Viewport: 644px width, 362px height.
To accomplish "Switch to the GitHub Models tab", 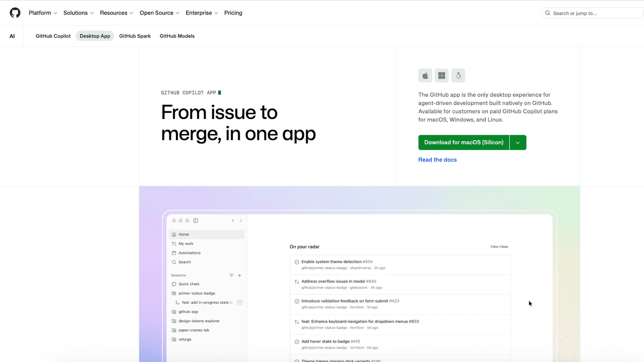I will (x=177, y=36).
